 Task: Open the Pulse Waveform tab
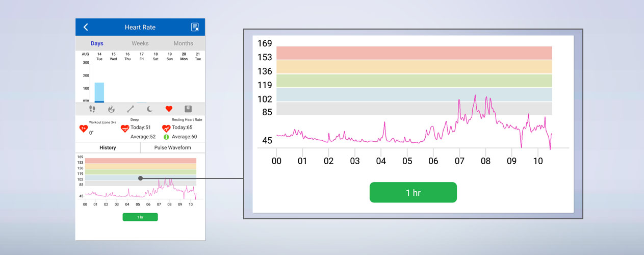click(x=172, y=147)
